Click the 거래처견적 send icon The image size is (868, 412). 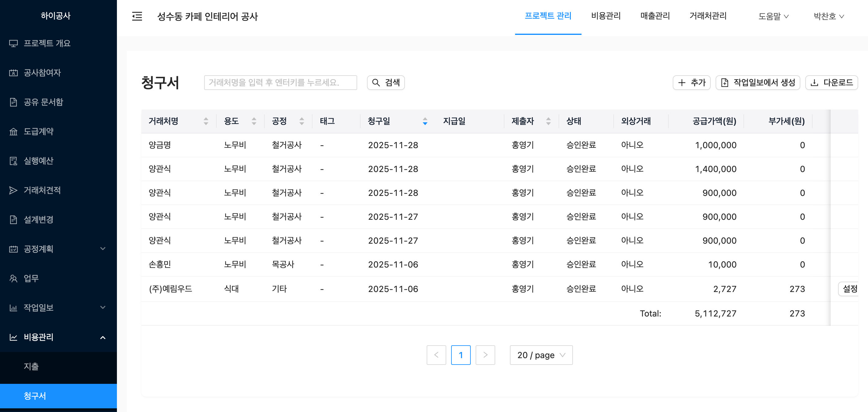[x=13, y=190]
